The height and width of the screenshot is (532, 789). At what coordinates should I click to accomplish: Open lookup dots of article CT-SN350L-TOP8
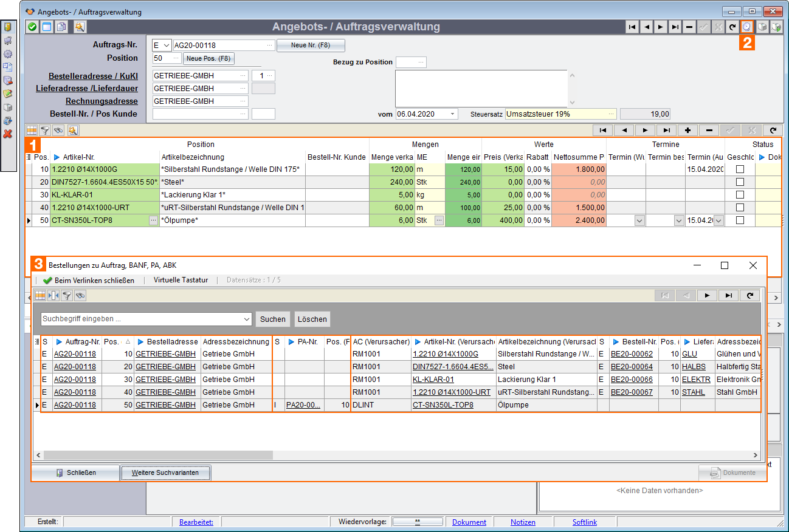point(153,220)
